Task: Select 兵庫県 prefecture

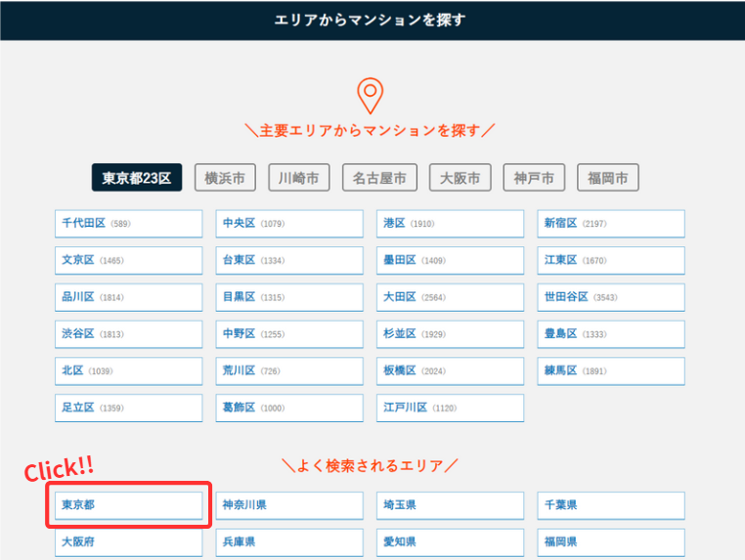Action: click(289, 542)
